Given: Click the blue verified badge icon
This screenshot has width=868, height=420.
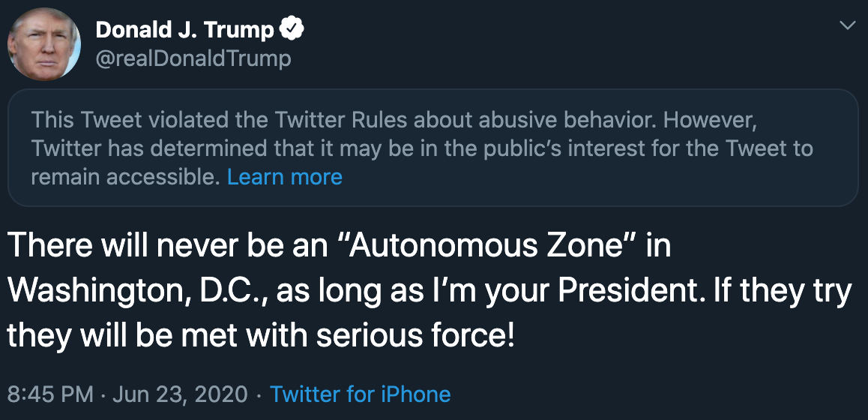Looking at the screenshot, I should 292,29.
